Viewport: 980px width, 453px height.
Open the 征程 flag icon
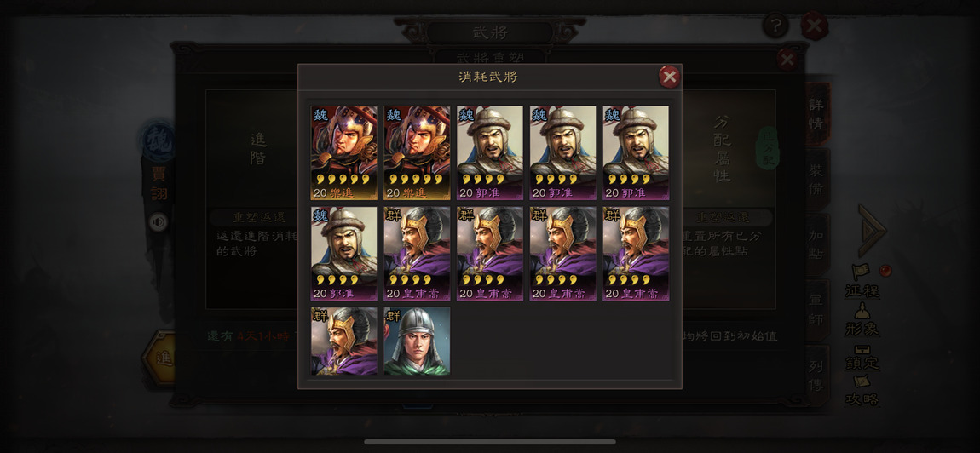click(862, 282)
